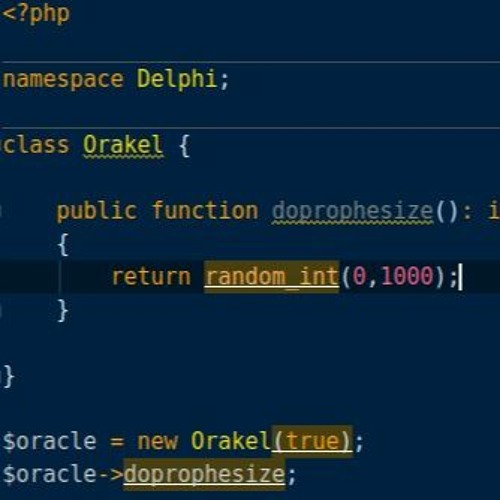
Task: Click the highlighted doprophesize call on the last line
Action: coord(204,474)
